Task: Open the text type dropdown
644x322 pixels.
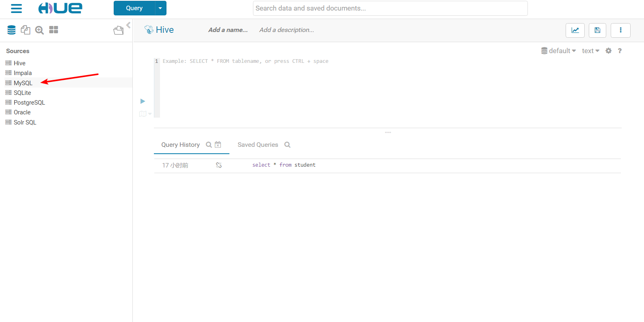Action: click(590, 51)
